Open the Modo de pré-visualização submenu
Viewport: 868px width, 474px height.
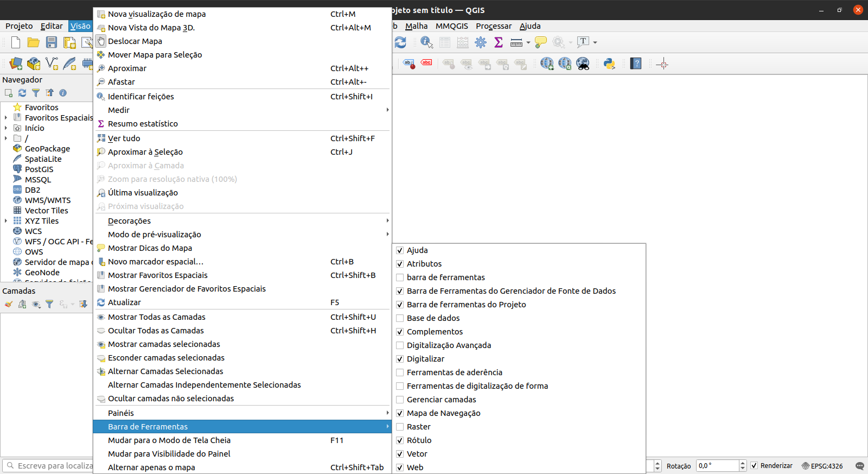coord(242,235)
